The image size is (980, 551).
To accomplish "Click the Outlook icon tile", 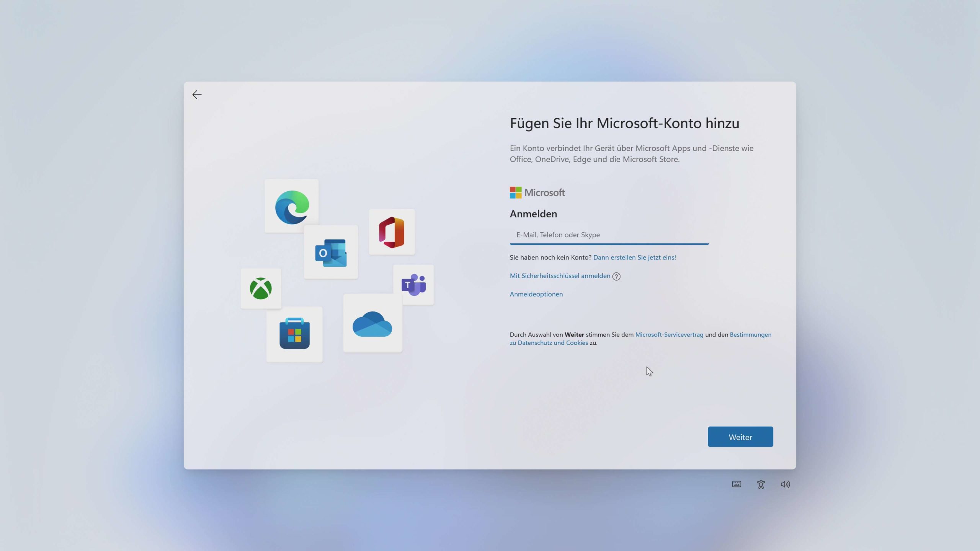I will [331, 253].
